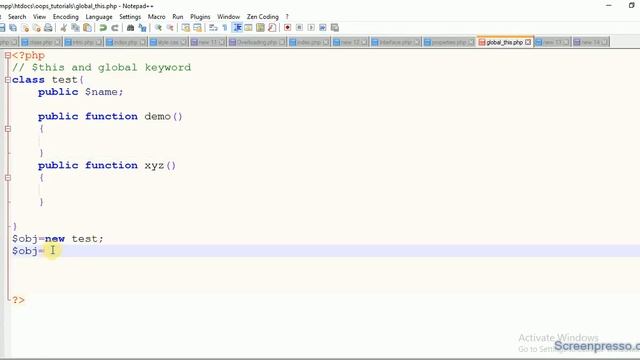The width and height of the screenshot is (640, 360).
Task: Open the Settings menu
Action: (130, 17)
